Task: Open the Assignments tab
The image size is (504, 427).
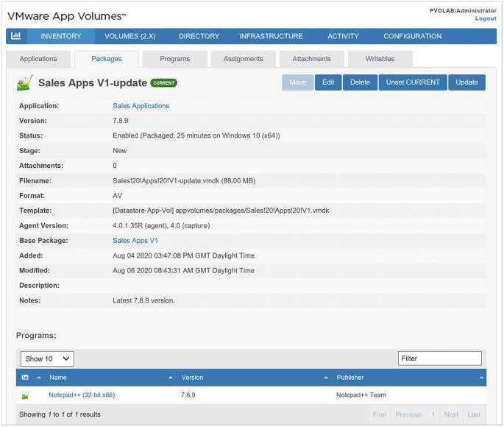Action: 244,59
